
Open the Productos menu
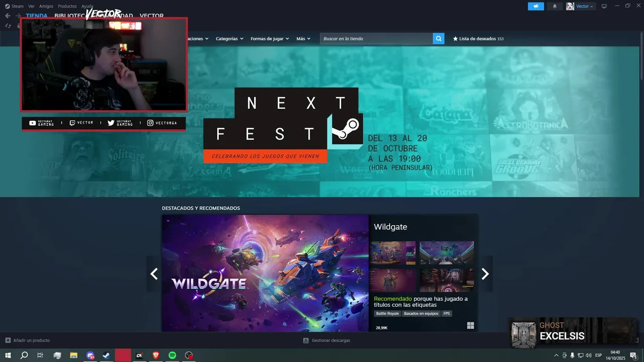click(67, 7)
